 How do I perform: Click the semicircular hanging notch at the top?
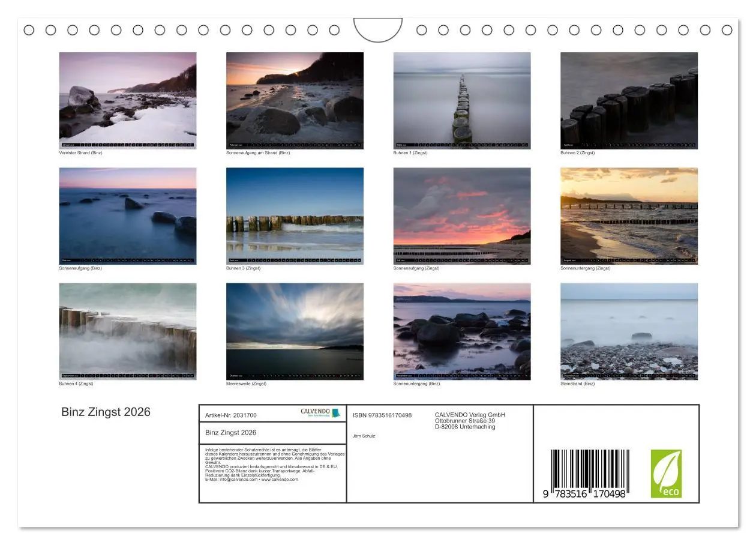(x=377, y=30)
